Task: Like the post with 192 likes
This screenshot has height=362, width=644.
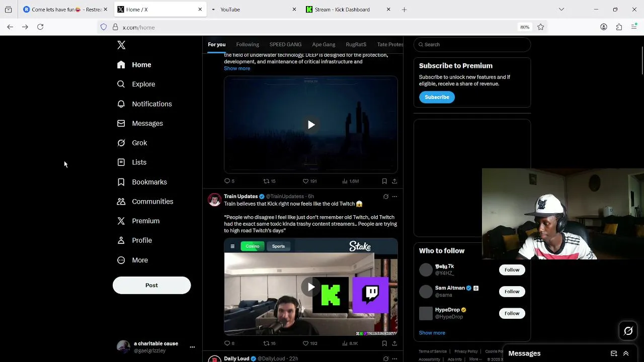Action: (309, 343)
